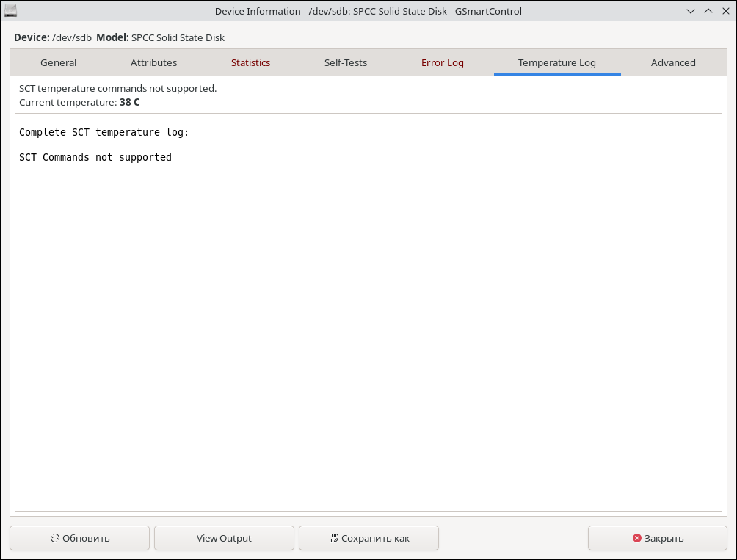737x560 pixels.
Task: Click the SPCC Solid State Disk model label
Action: pyautogui.click(x=178, y=37)
